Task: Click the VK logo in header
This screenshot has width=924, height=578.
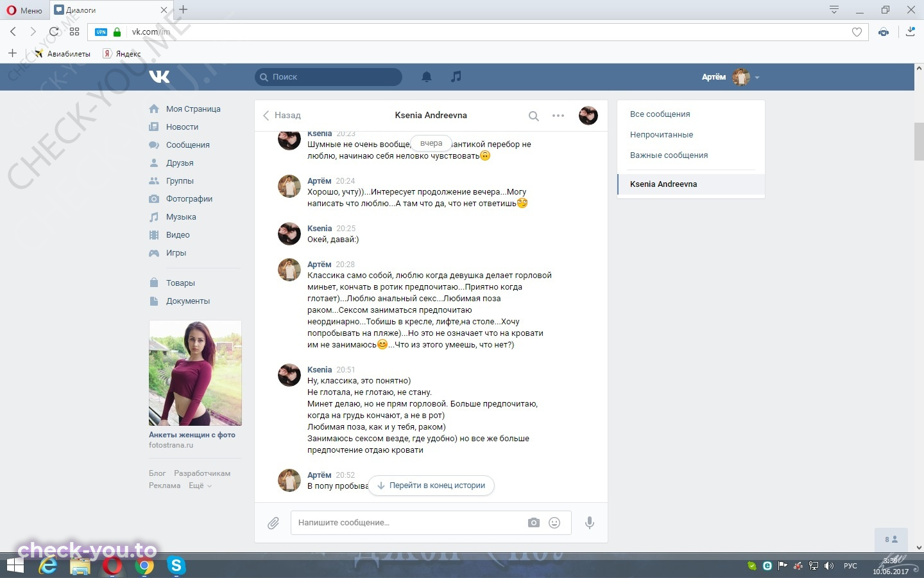Action: [x=159, y=76]
